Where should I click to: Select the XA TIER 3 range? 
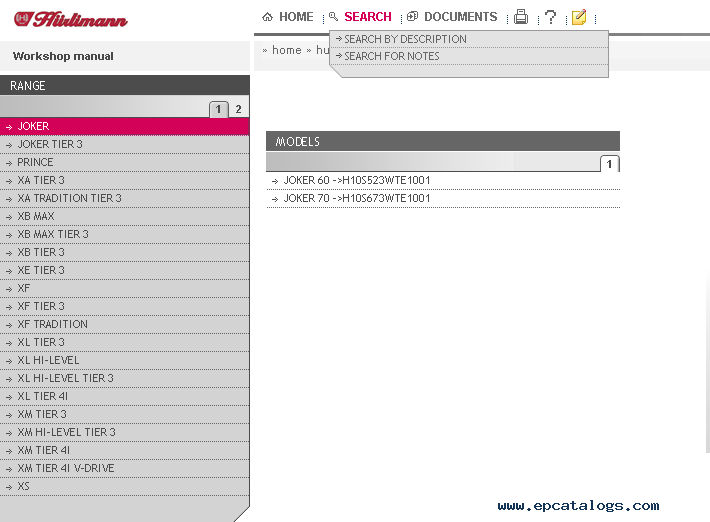[x=125, y=180]
